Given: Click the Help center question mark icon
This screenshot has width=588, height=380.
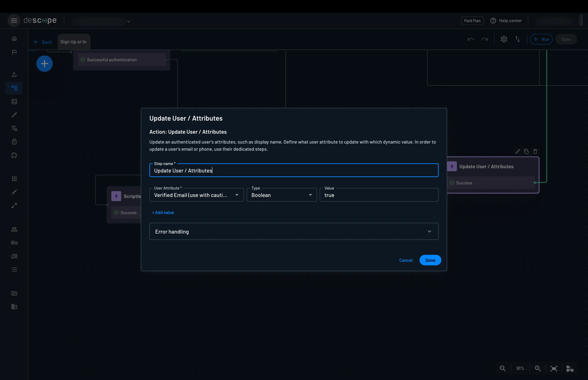Looking at the screenshot, I should tap(493, 21).
